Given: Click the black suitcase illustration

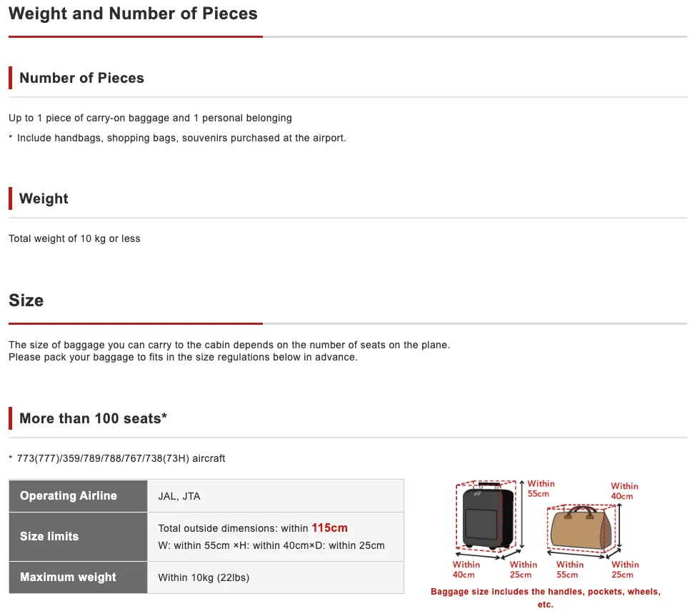Looking at the screenshot, I should point(488,516).
